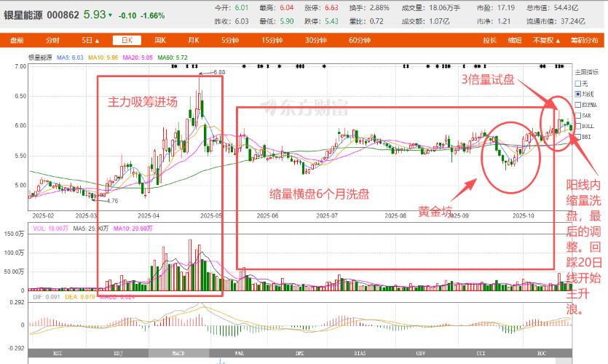Click the 主图指标 panel heading
This screenshot has height=364, width=608.
click(x=587, y=72)
